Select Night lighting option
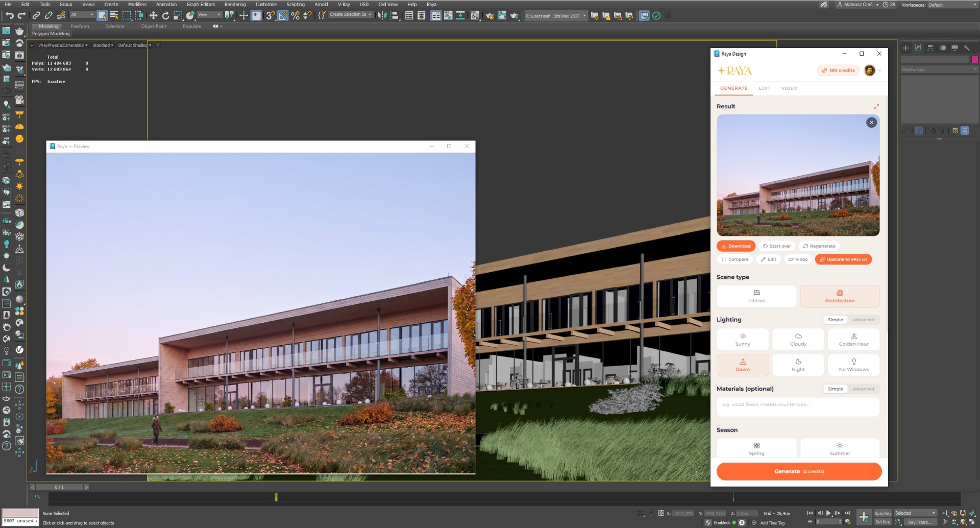980x528 pixels. (798, 365)
